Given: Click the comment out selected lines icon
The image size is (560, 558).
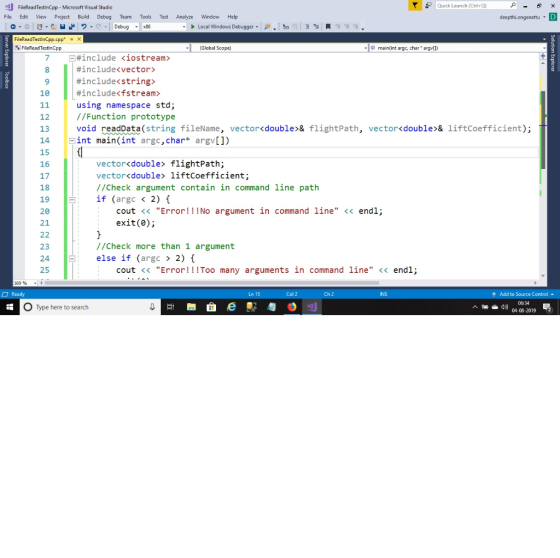Looking at the screenshot, I should click(x=307, y=27).
